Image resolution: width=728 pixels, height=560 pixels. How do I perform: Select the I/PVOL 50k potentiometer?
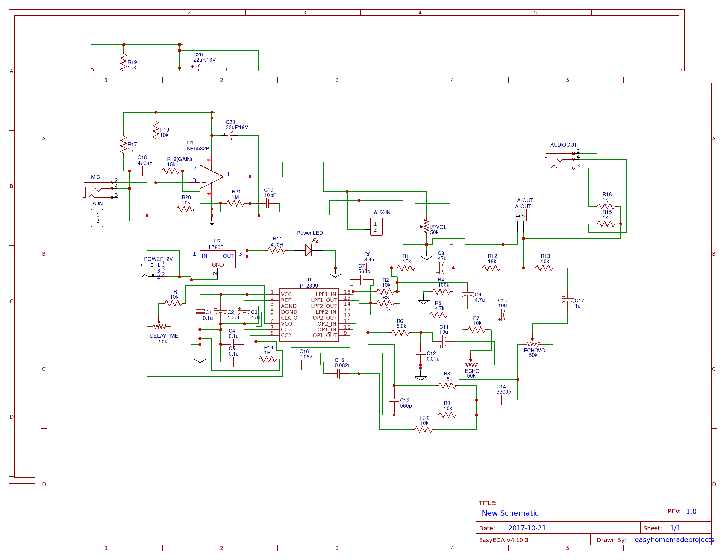coord(426,227)
